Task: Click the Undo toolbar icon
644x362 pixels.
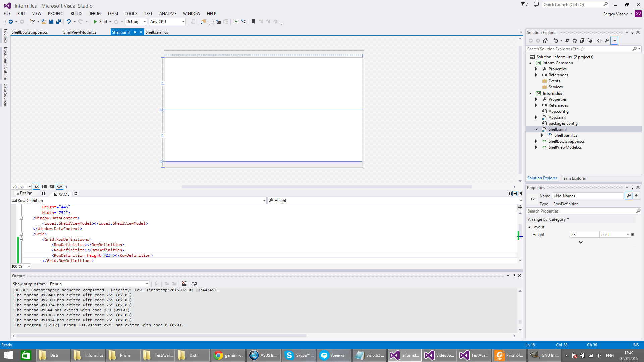Action: tap(68, 22)
